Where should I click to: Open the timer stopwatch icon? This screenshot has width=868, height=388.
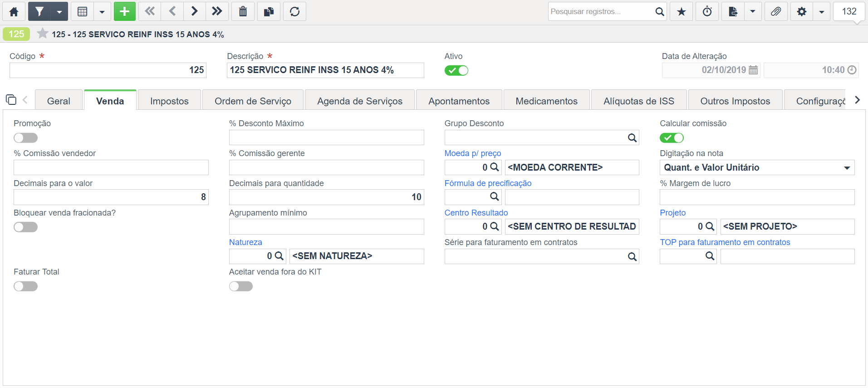(x=707, y=11)
